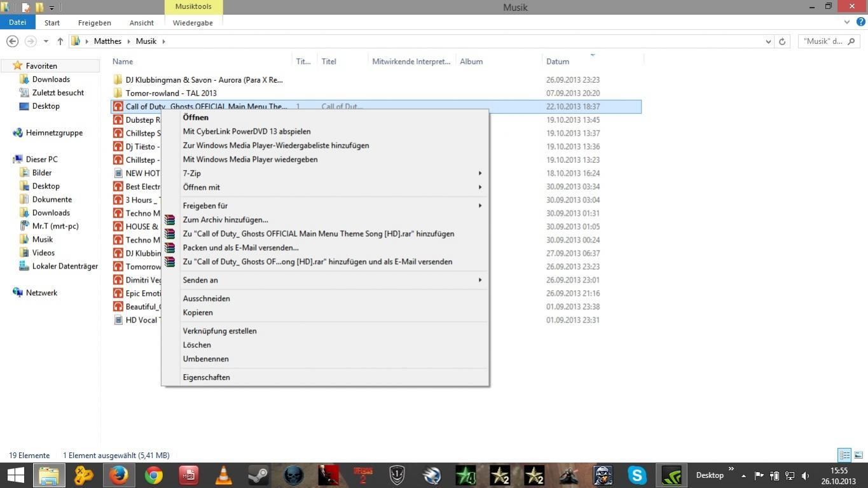Click the headphone icon of Dubstep file
This screenshot has height=488, width=868.
pos(118,120)
